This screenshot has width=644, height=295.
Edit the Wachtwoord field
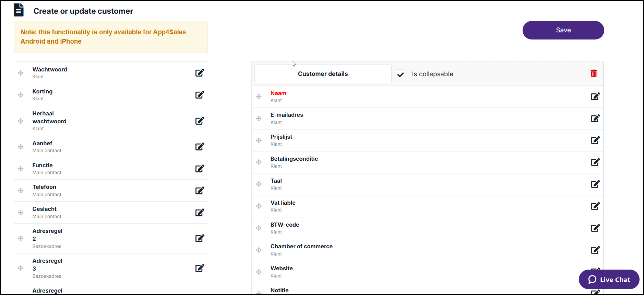(200, 73)
